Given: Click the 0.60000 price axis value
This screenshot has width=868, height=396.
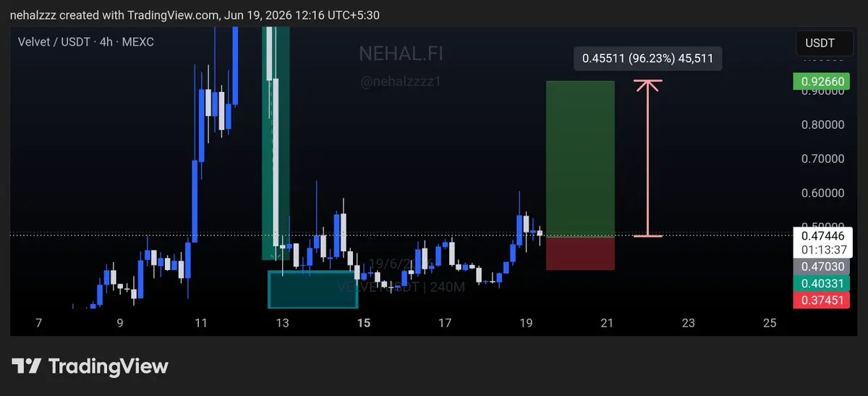Looking at the screenshot, I should point(822,193).
